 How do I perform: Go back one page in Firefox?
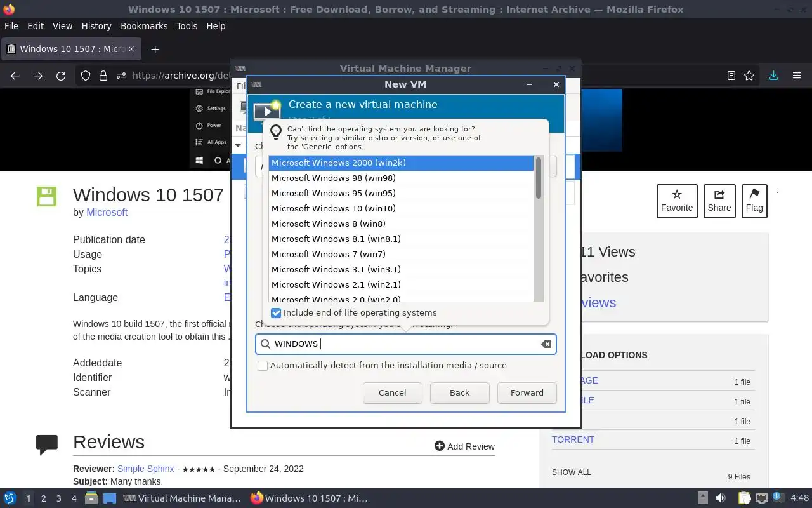(15, 76)
